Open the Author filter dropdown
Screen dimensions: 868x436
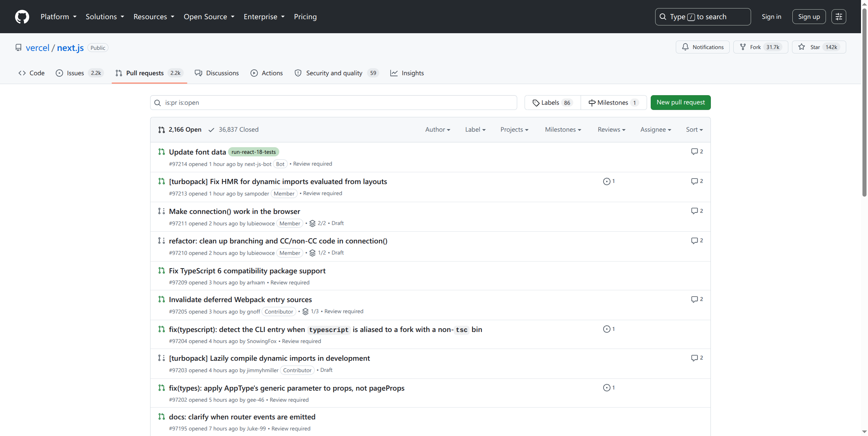click(x=438, y=129)
